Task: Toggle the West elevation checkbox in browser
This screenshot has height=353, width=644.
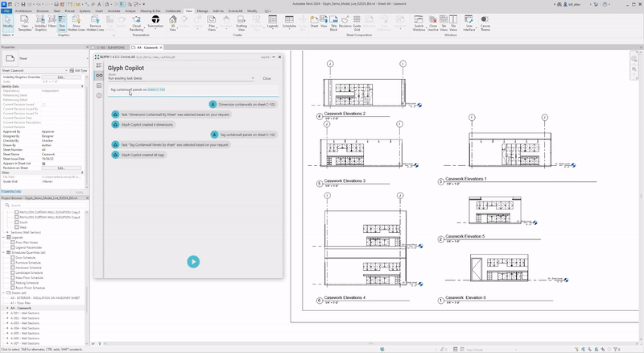Action: click(x=17, y=227)
